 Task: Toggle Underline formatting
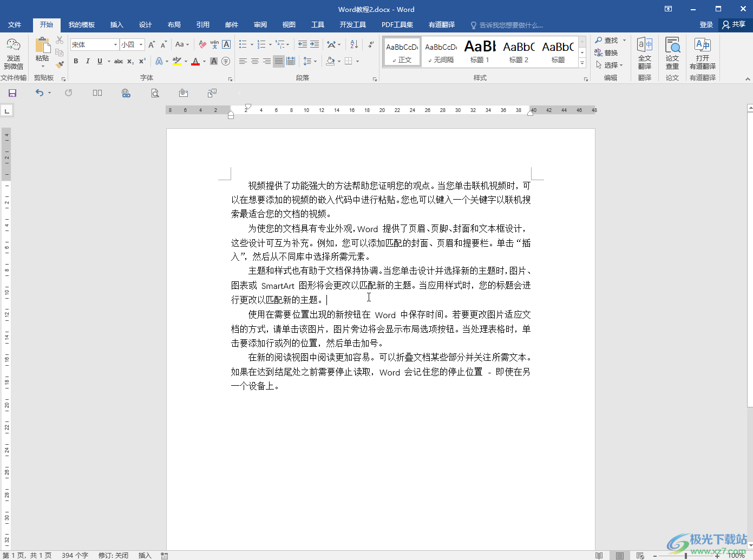click(x=100, y=61)
